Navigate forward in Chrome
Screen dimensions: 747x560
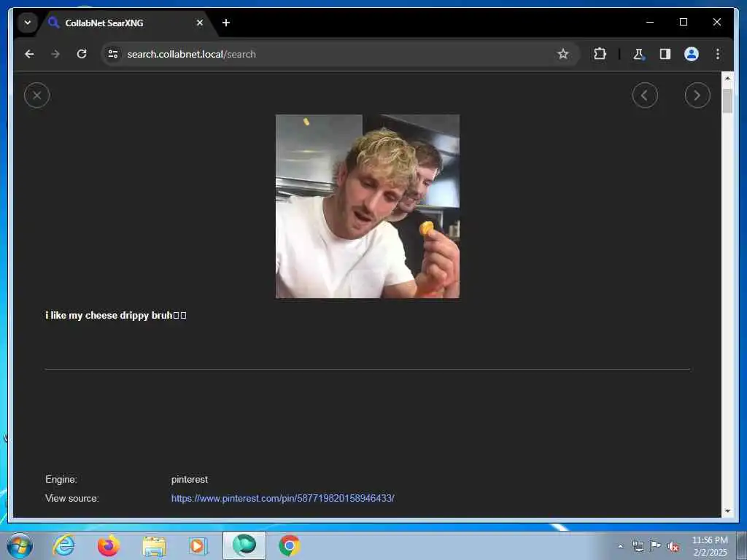(x=55, y=54)
